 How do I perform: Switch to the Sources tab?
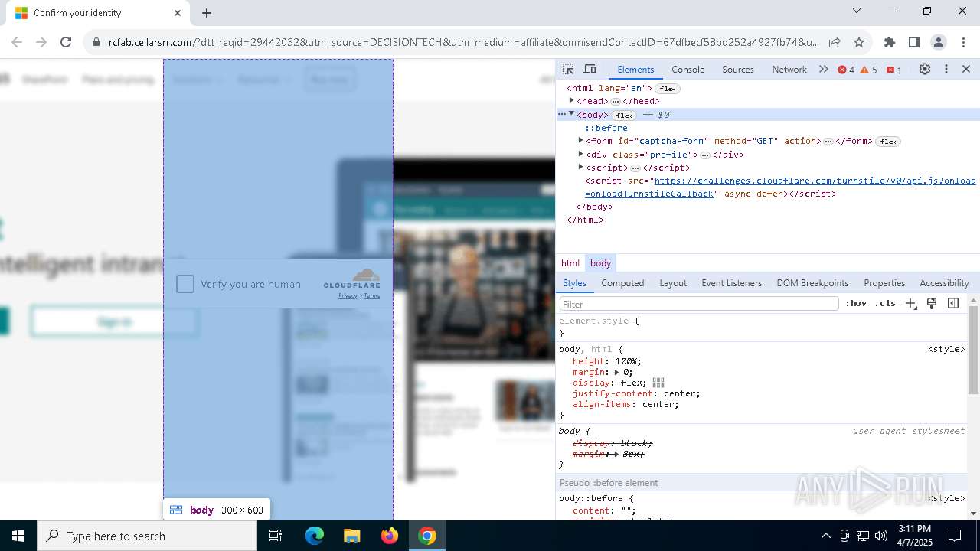pos(738,70)
